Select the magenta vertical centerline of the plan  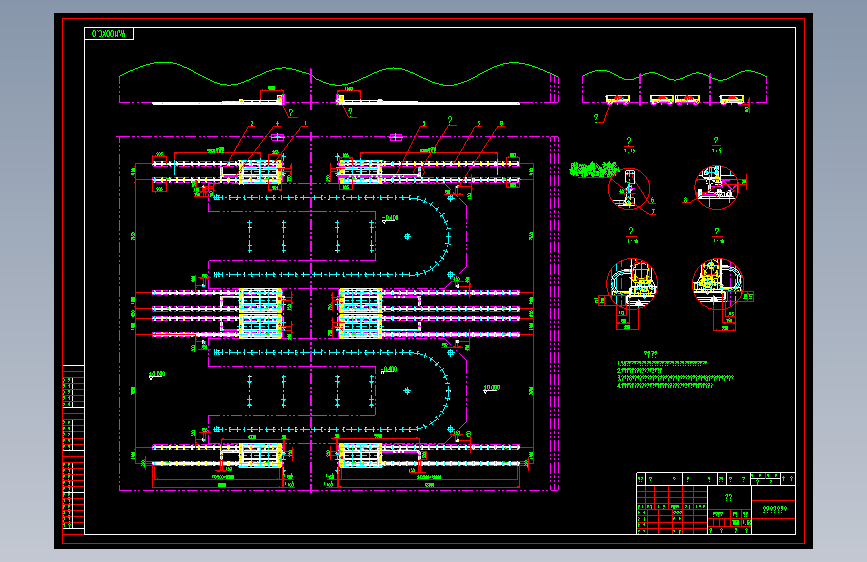pyautogui.click(x=311, y=280)
